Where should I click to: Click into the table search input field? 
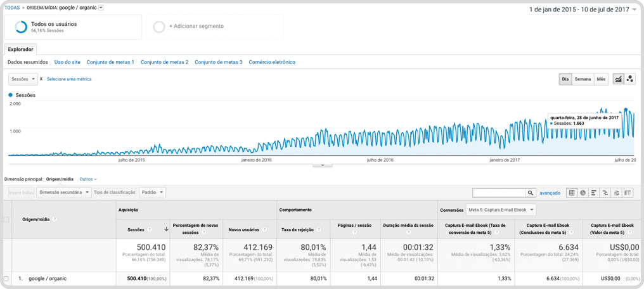click(x=499, y=193)
